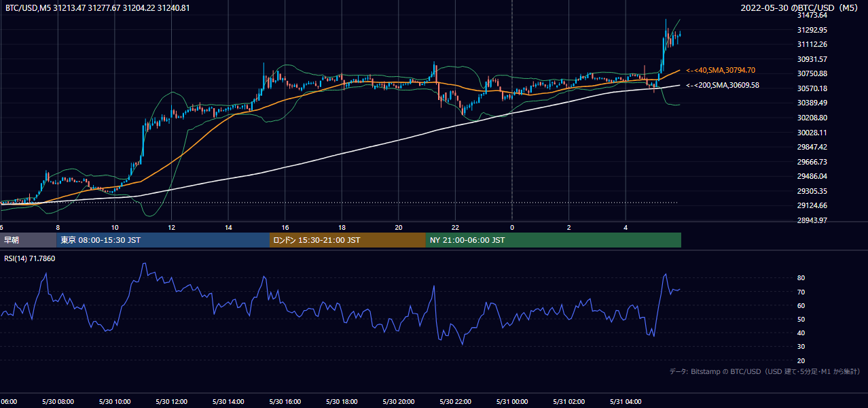Click hour 8 on the price chart time axis
This screenshot has height=408, width=868.
coord(58,228)
